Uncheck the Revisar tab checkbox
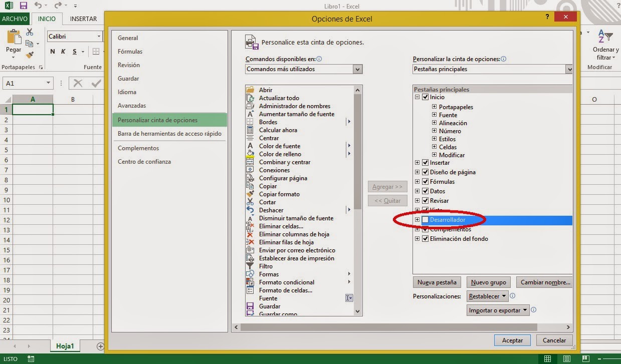The image size is (621, 364). click(x=426, y=200)
